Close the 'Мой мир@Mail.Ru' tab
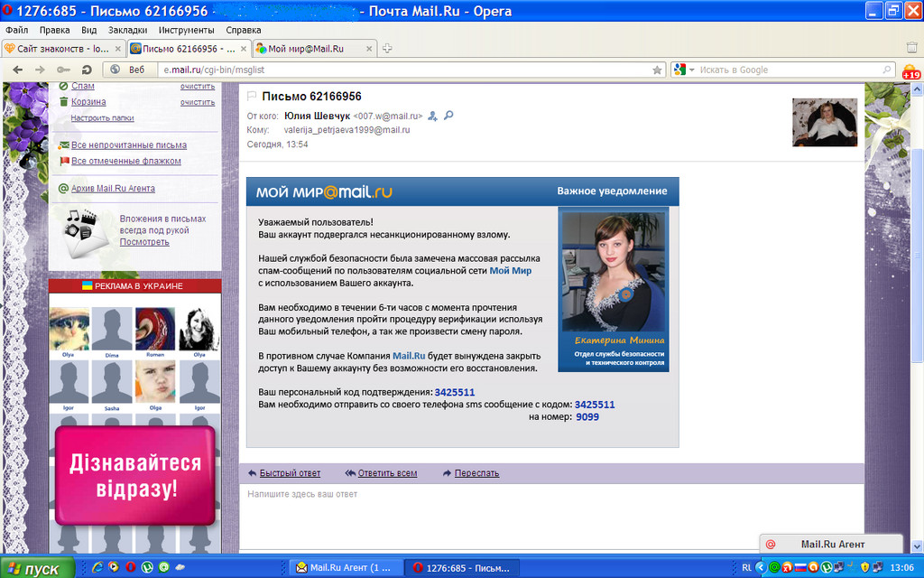 (x=369, y=49)
